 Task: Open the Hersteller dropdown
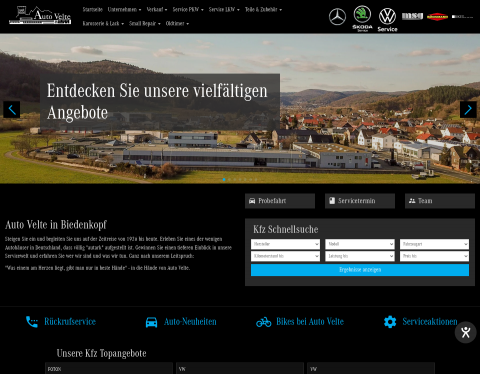285,244
